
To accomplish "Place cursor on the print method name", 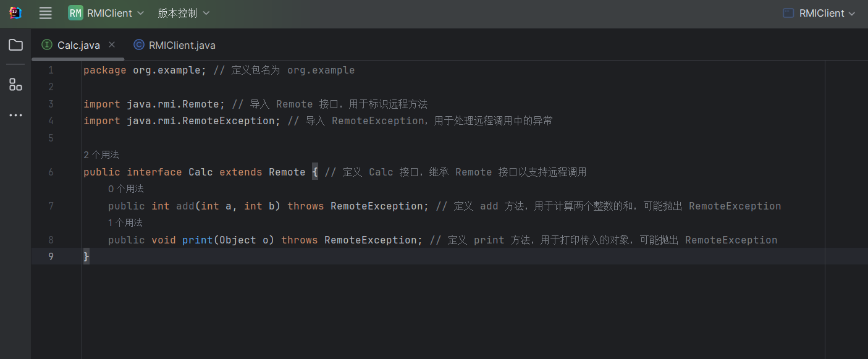I will click(197, 240).
